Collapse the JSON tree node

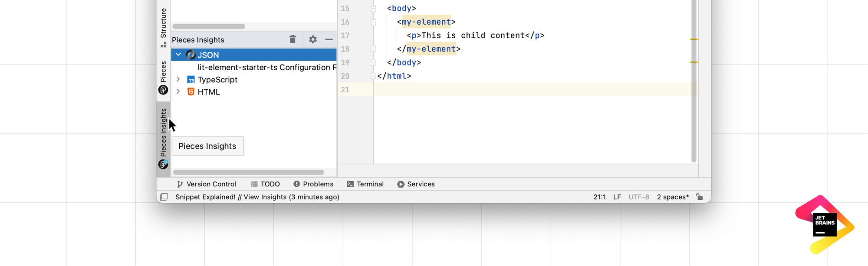click(178, 55)
